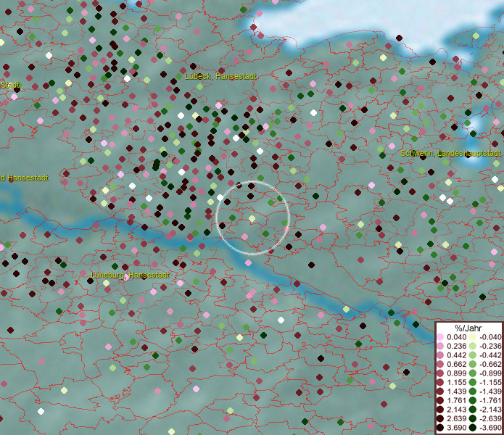The height and width of the screenshot is (435, 504).
Task: Click the 'Lübeck, Hansestadt' map label
Action: point(221,76)
